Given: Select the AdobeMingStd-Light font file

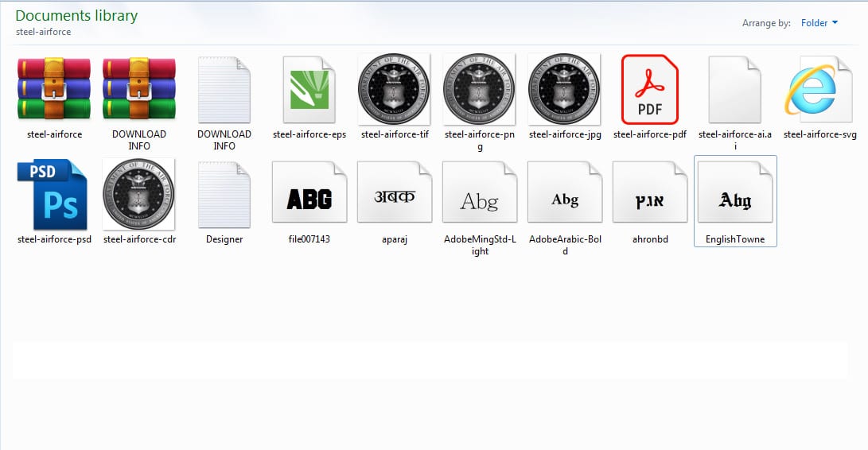Looking at the screenshot, I should tap(479, 194).
